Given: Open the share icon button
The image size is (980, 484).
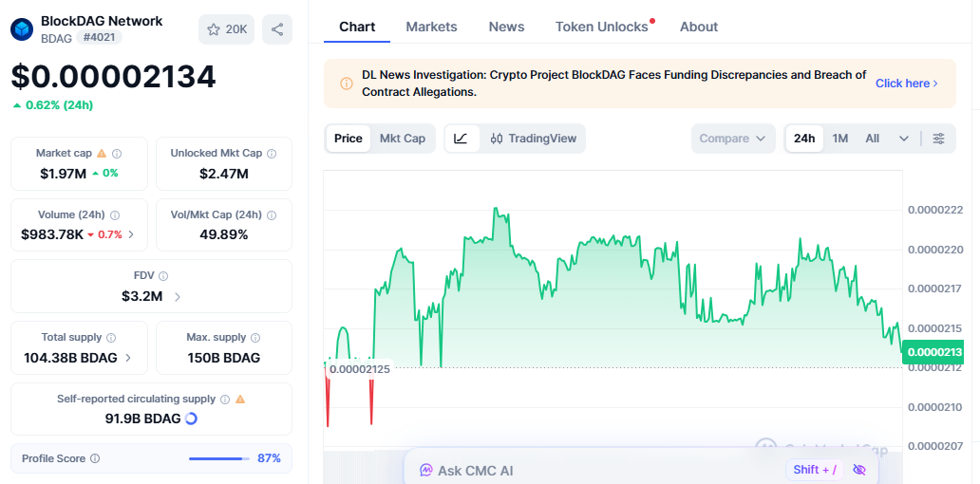Looking at the screenshot, I should (x=277, y=29).
